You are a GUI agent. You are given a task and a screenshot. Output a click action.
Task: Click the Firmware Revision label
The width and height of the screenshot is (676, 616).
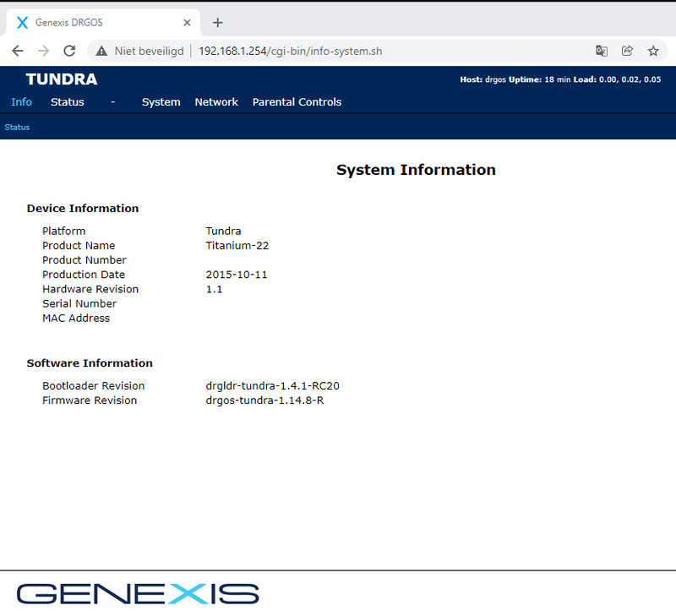[90, 401]
